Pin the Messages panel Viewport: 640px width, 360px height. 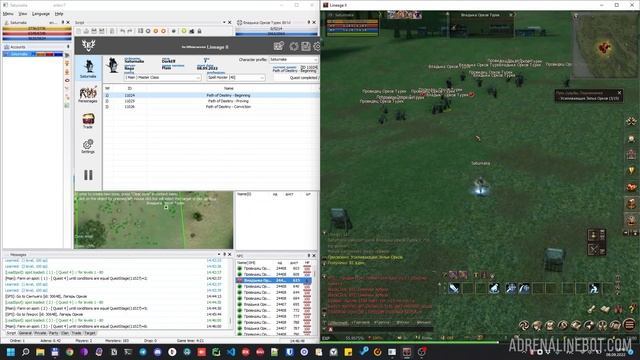224,254
